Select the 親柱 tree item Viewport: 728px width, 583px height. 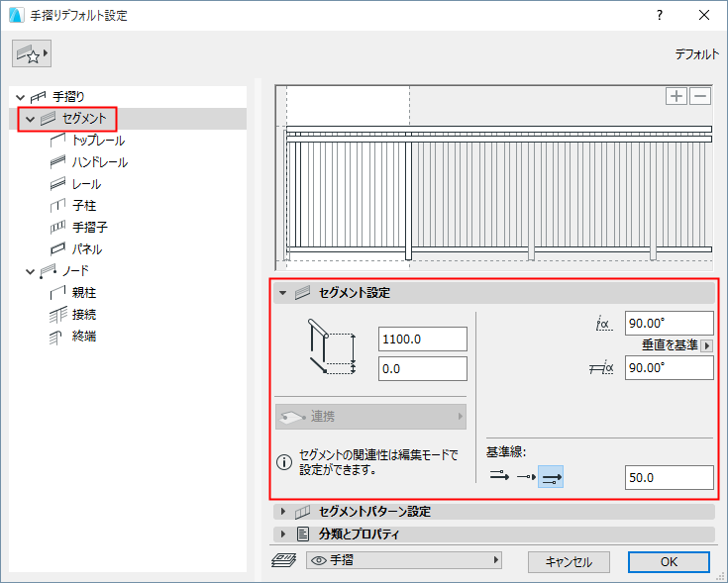(x=84, y=292)
